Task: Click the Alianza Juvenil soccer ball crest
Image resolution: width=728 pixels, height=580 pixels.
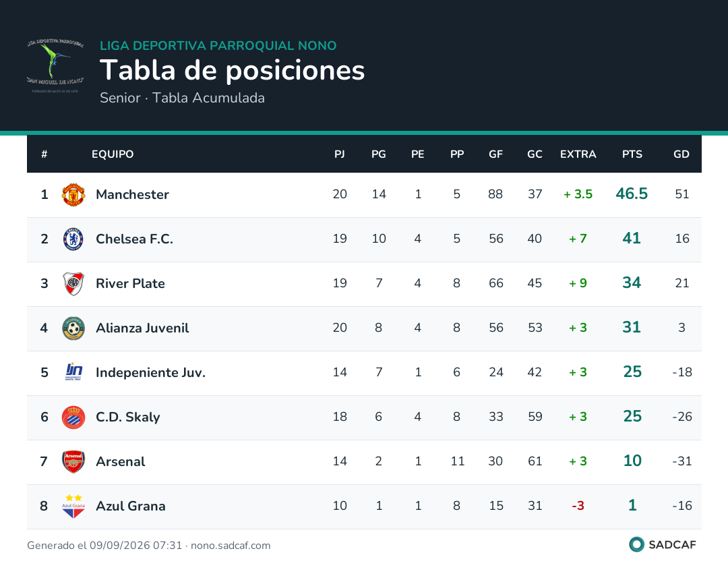Action: click(x=73, y=328)
